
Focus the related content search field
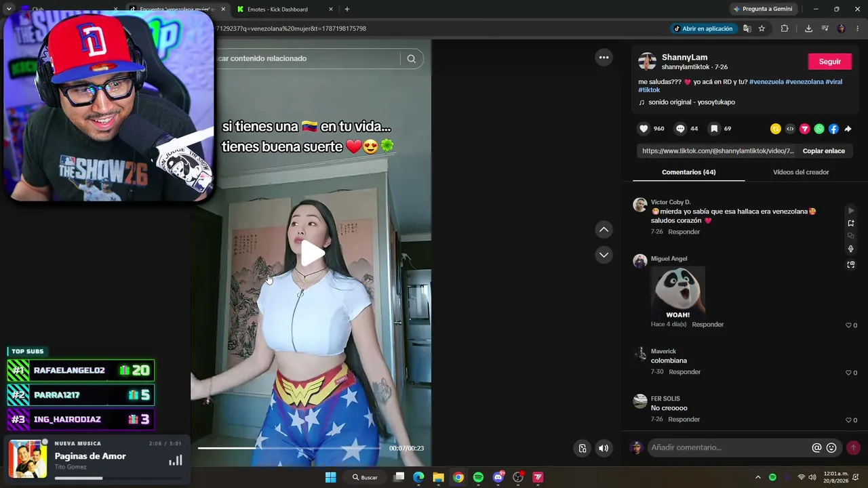coord(309,59)
